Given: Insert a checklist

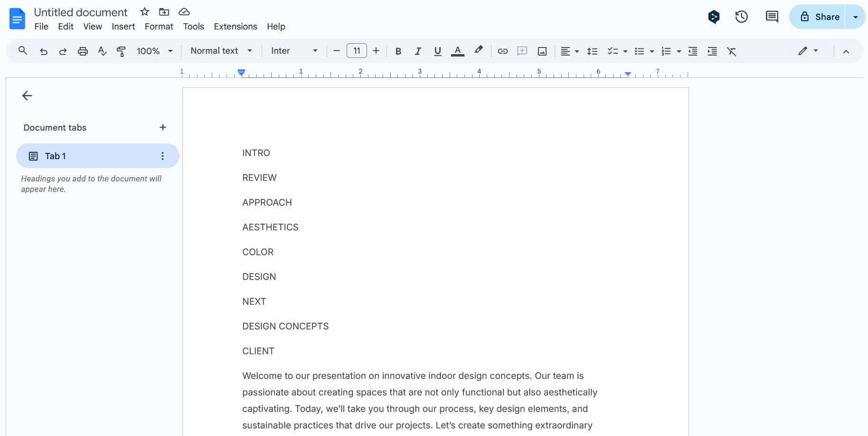Looking at the screenshot, I should point(613,51).
